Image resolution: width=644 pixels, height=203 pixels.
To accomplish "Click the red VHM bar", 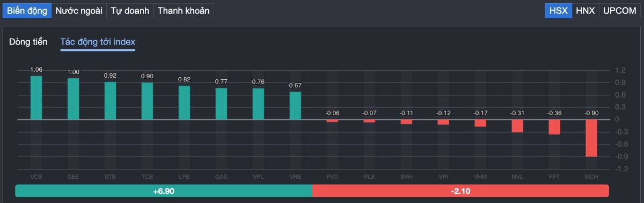I will (x=480, y=123).
